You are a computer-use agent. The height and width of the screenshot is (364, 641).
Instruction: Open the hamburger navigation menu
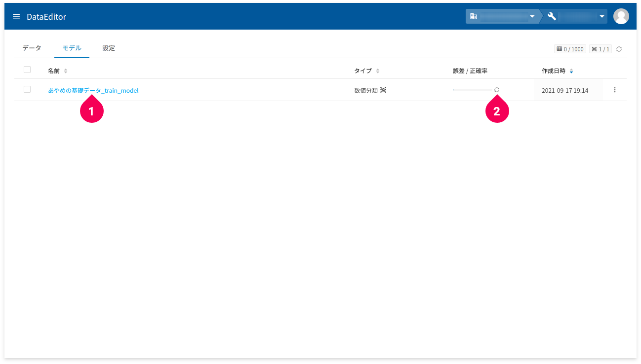pyautogui.click(x=16, y=16)
